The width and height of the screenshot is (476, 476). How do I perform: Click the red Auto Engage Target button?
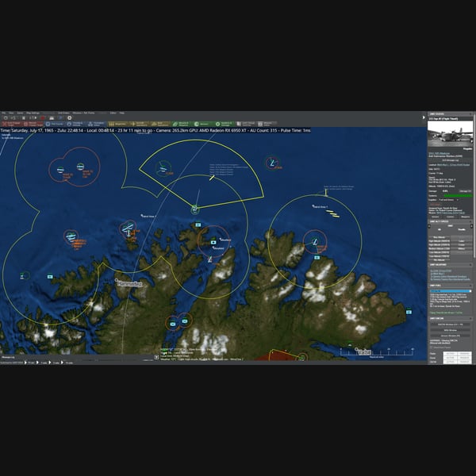click(12, 124)
